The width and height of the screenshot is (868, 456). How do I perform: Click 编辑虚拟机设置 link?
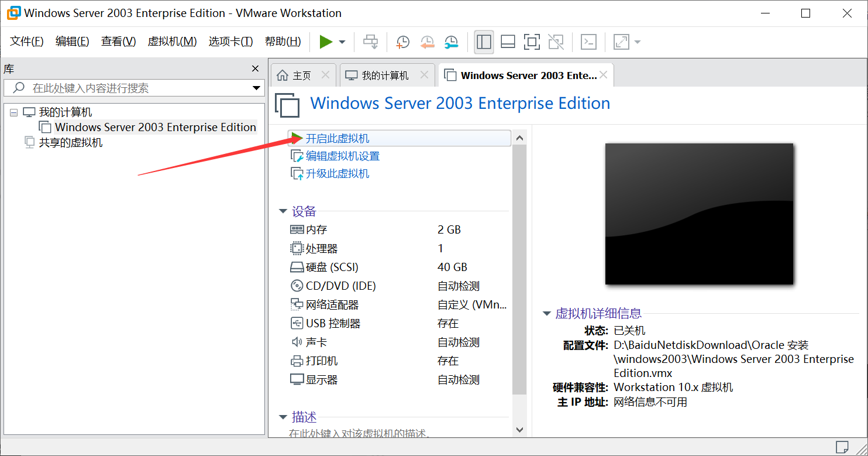click(343, 156)
